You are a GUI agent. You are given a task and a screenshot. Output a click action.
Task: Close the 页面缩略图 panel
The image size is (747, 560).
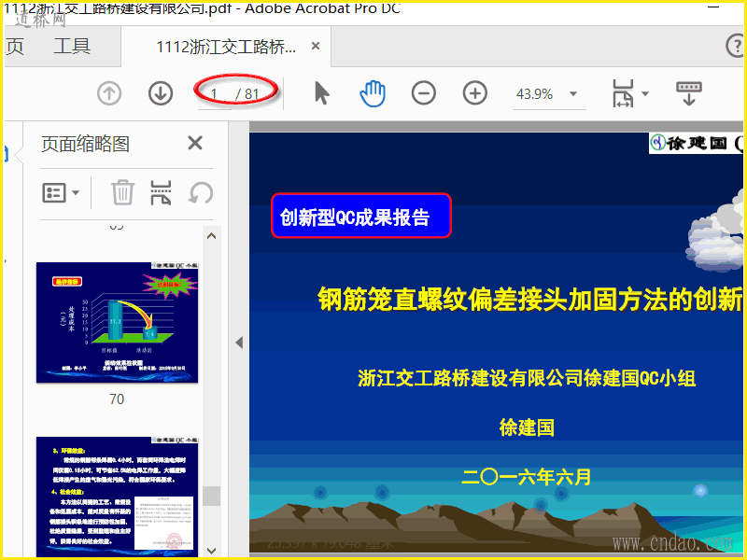point(195,143)
